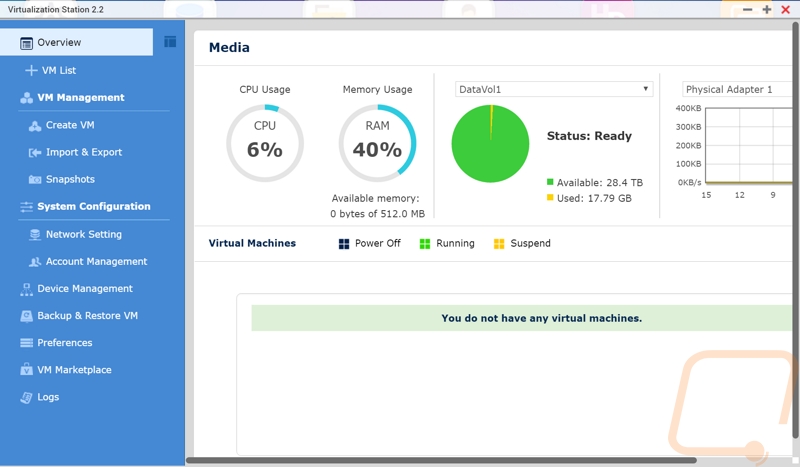
Task: Close the Virtualization Station window
Action: 786,9
